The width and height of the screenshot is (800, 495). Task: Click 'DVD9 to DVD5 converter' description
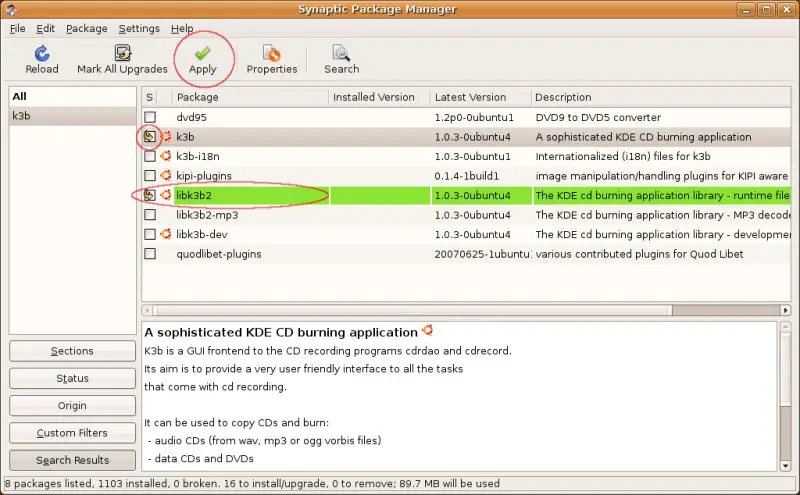point(598,117)
